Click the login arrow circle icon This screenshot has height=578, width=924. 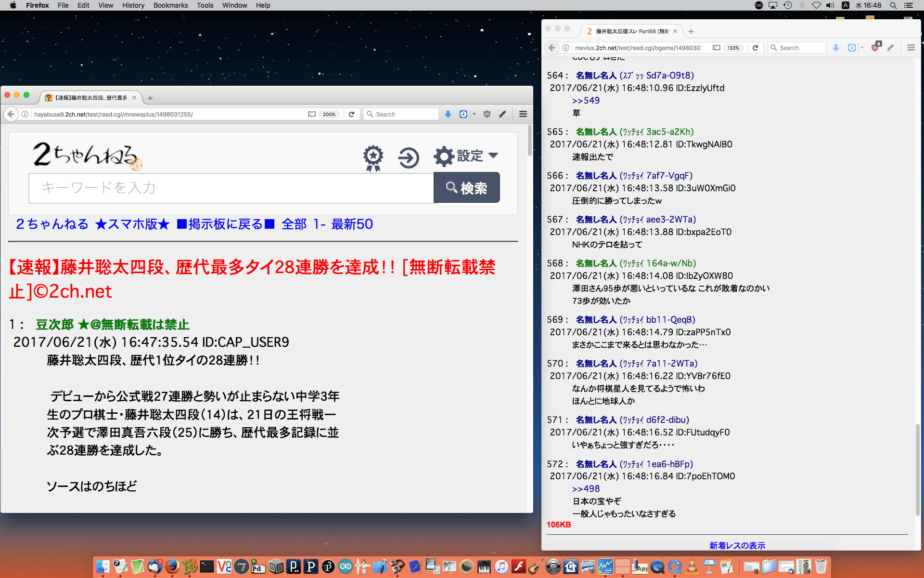409,158
